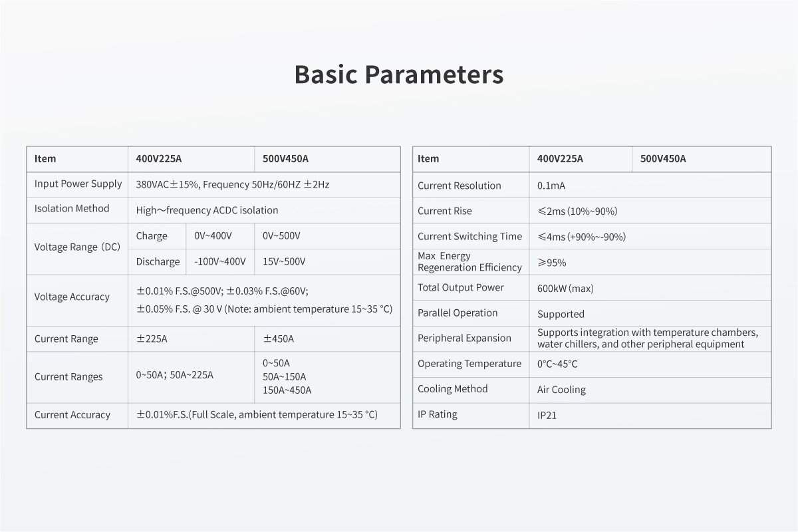Screen dimensions: 798x532
Task: Select the Max Energy Regeneration Efficiency label
Action: [469, 261]
